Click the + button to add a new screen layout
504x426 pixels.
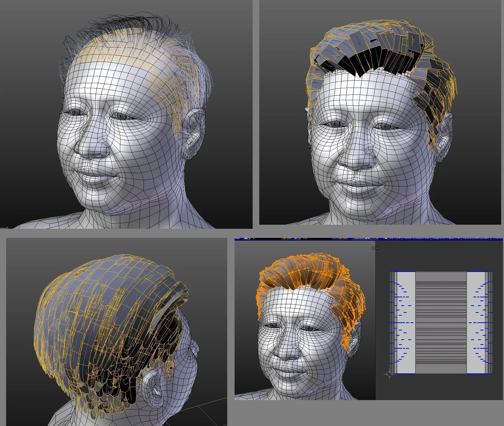284,238
